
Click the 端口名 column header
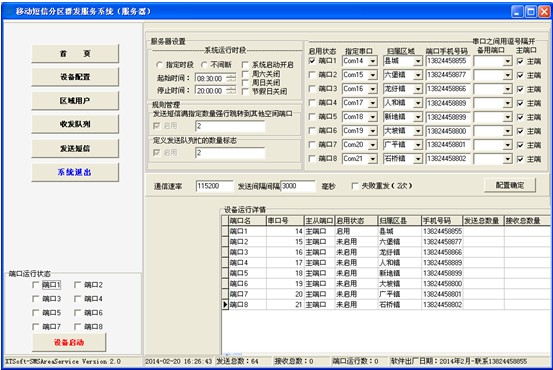(x=247, y=221)
